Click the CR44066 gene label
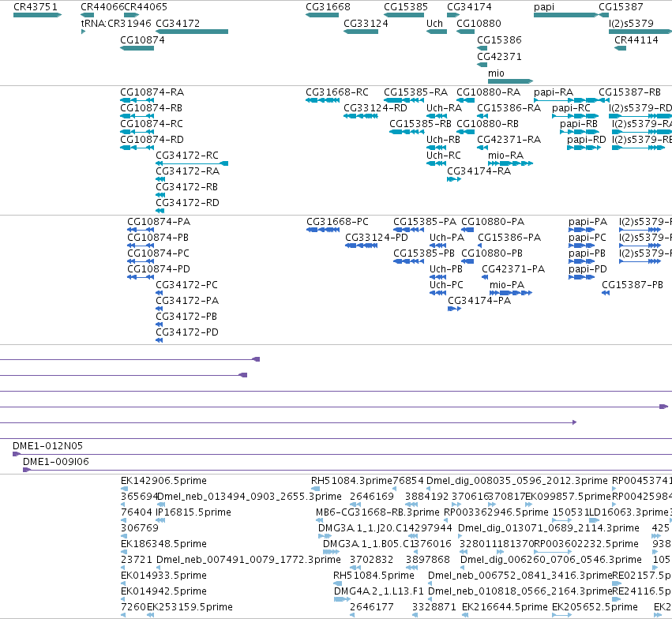 (x=102, y=7)
